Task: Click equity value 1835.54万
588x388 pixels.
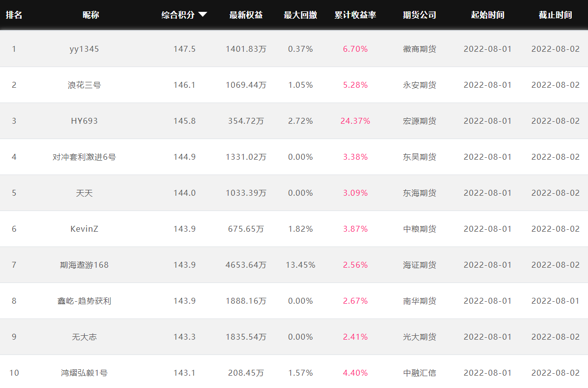Action: click(x=246, y=337)
